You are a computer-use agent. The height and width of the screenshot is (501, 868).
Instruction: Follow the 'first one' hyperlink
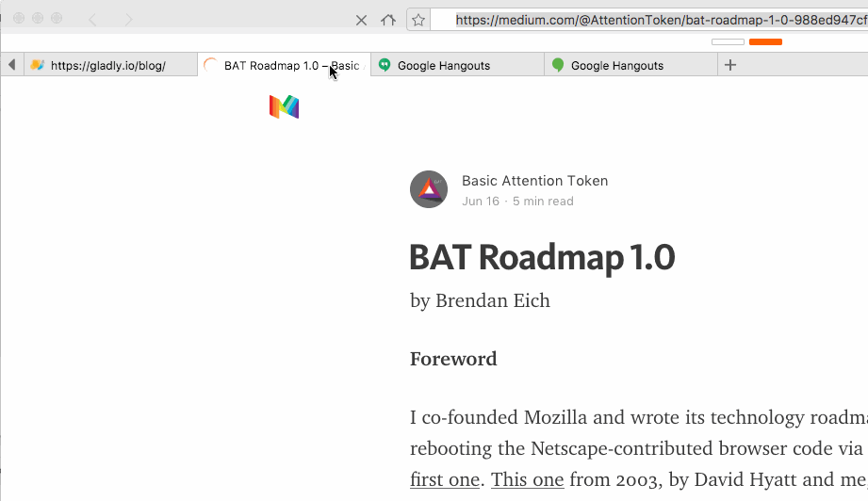pyautogui.click(x=445, y=479)
